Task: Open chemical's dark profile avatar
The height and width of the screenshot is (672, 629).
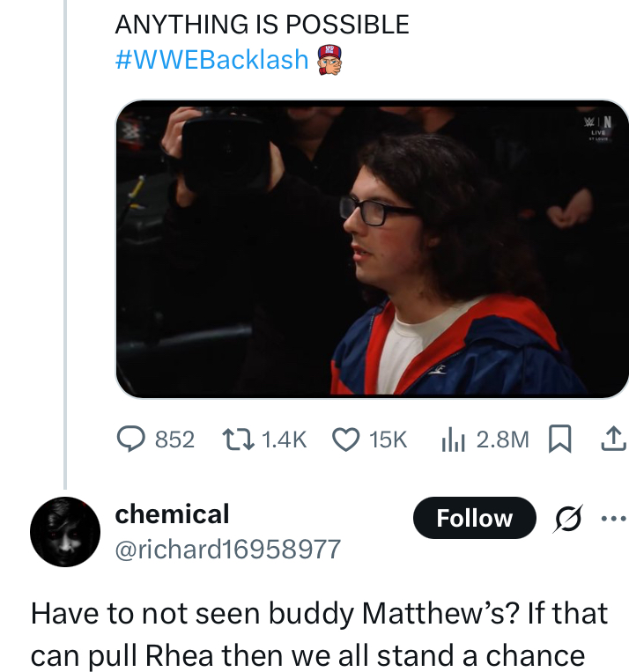Action: pos(65,531)
